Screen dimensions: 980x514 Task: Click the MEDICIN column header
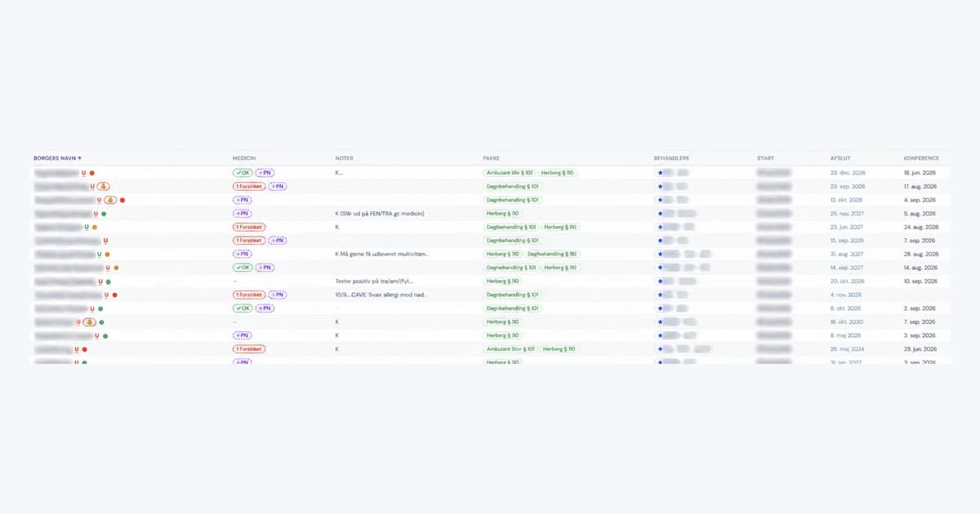pyautogui.click(x=243, y=157)
